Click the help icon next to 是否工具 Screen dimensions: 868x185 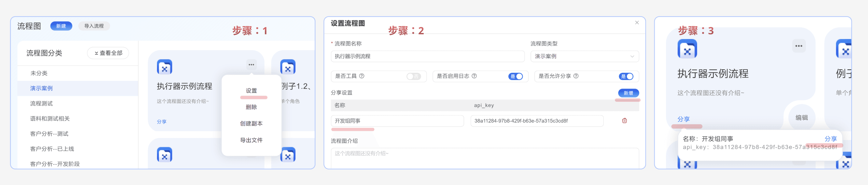(x=362, y=76)
